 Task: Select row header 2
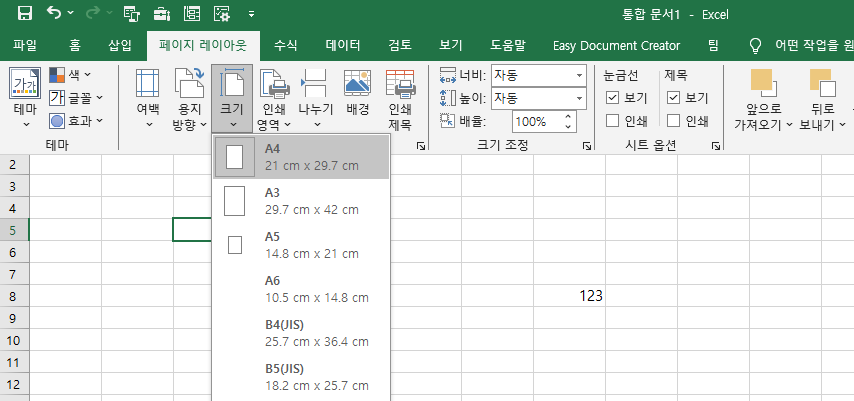coord(14,164)
